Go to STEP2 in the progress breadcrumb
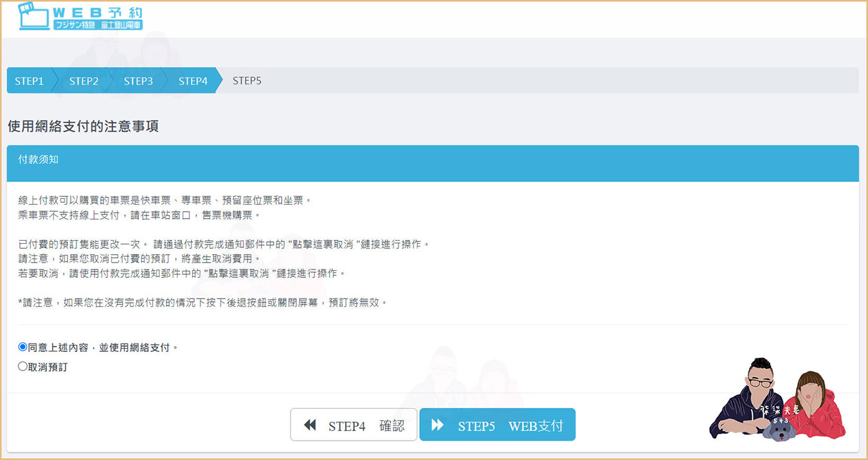The height and width of the screenshot is (460, 868). pos(84,81)
